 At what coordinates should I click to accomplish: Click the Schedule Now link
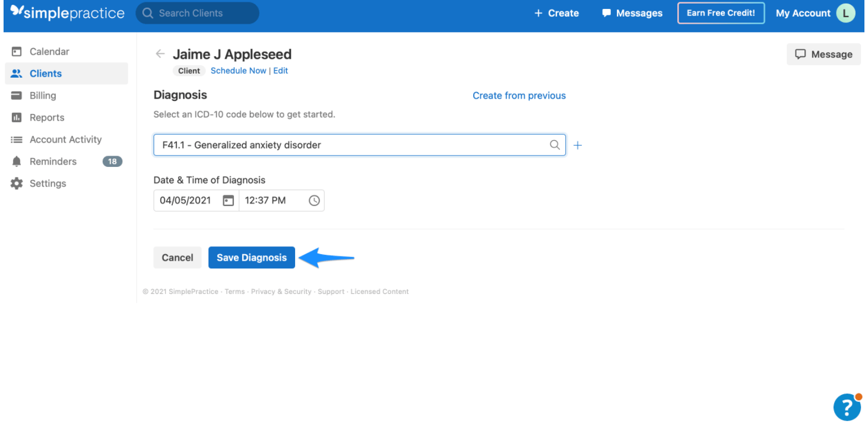click(x=238, y=71)
